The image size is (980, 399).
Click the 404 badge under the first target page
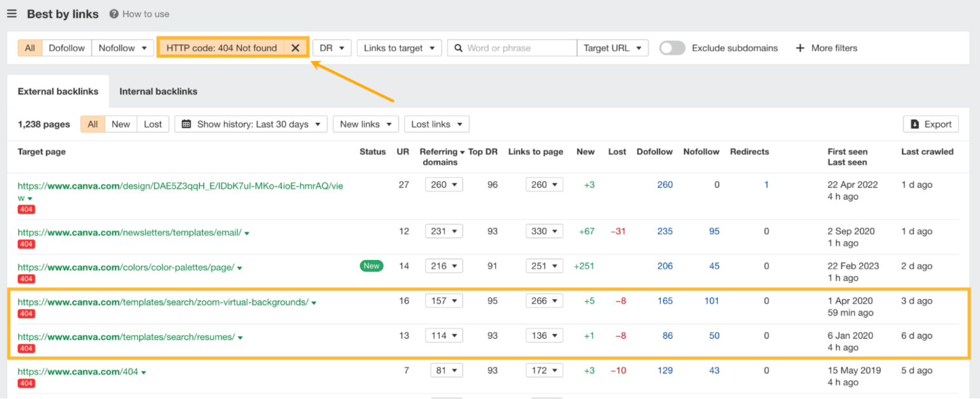pos(26,209)
